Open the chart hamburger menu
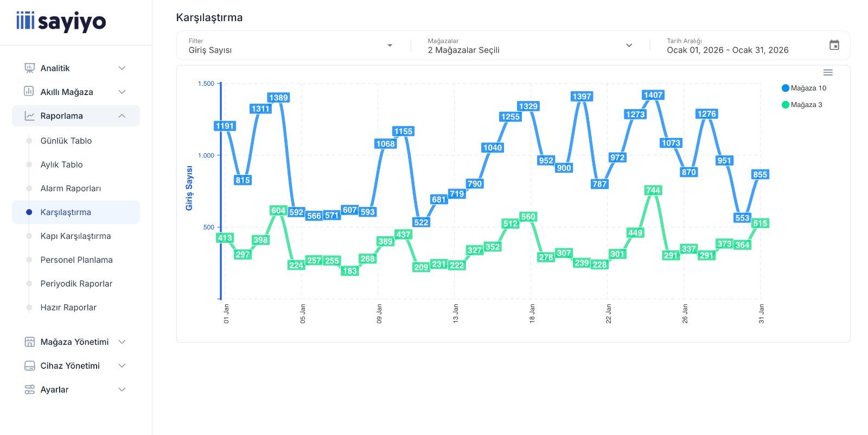 [827, 73]
